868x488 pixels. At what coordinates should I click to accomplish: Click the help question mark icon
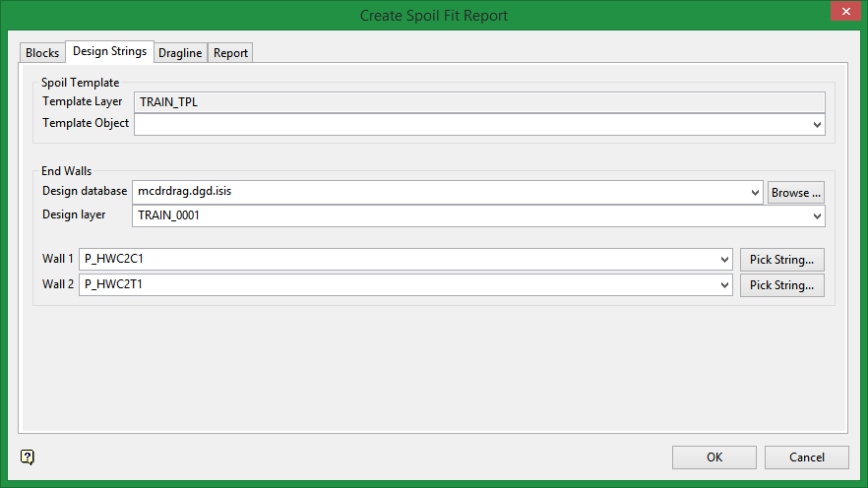pos(28,457)
